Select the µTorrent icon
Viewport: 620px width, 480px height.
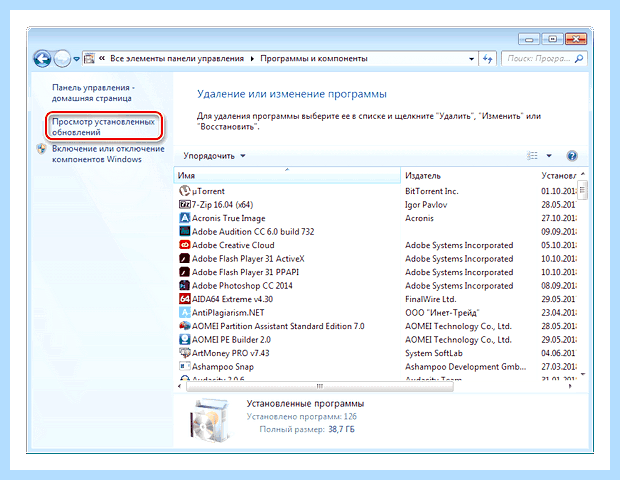(x=184, y=191)
